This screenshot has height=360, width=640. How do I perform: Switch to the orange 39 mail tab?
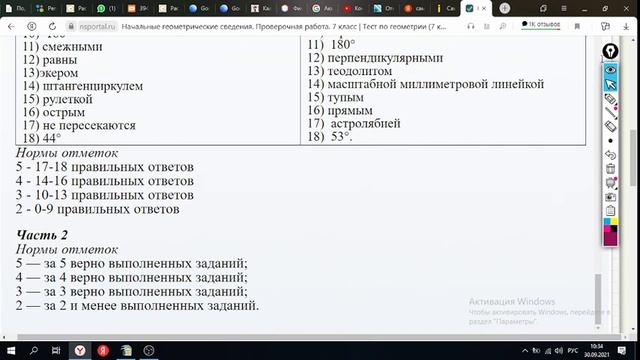[x=138, y=8]
